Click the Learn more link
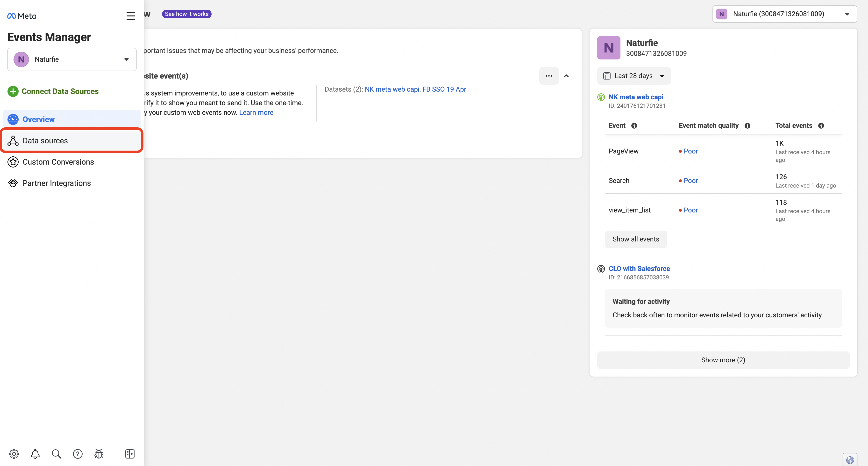The image size is (868, 466). coord(256,112)
